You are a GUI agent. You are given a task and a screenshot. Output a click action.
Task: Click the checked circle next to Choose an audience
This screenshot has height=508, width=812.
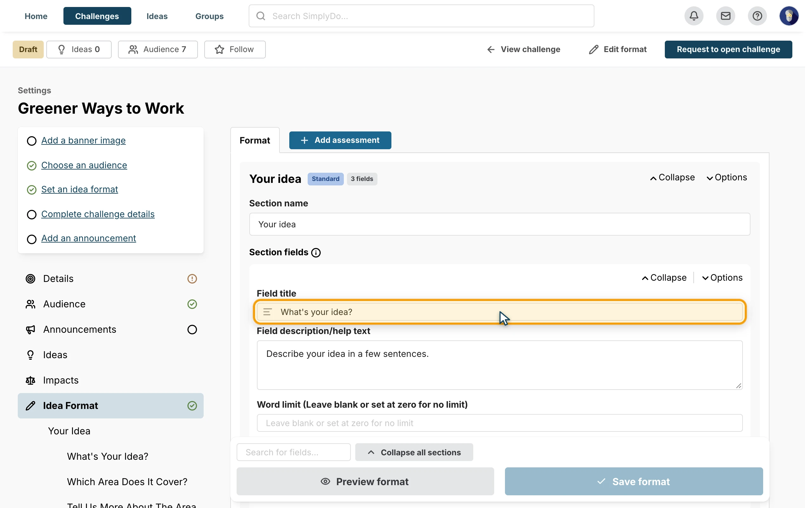31,166
